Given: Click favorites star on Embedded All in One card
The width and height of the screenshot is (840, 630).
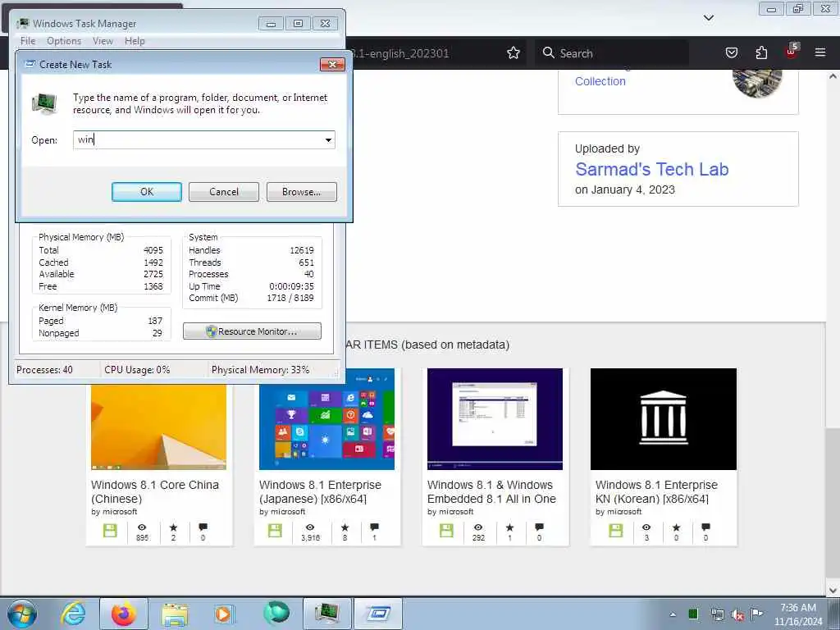Looking at the screenshot, I should [509, 527].
